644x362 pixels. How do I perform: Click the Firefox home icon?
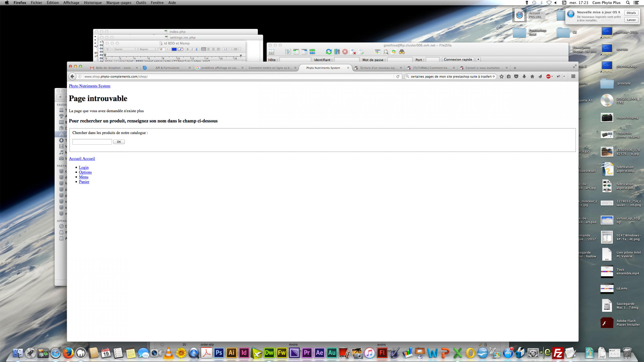pyautogui.click(x=532, y=76)
